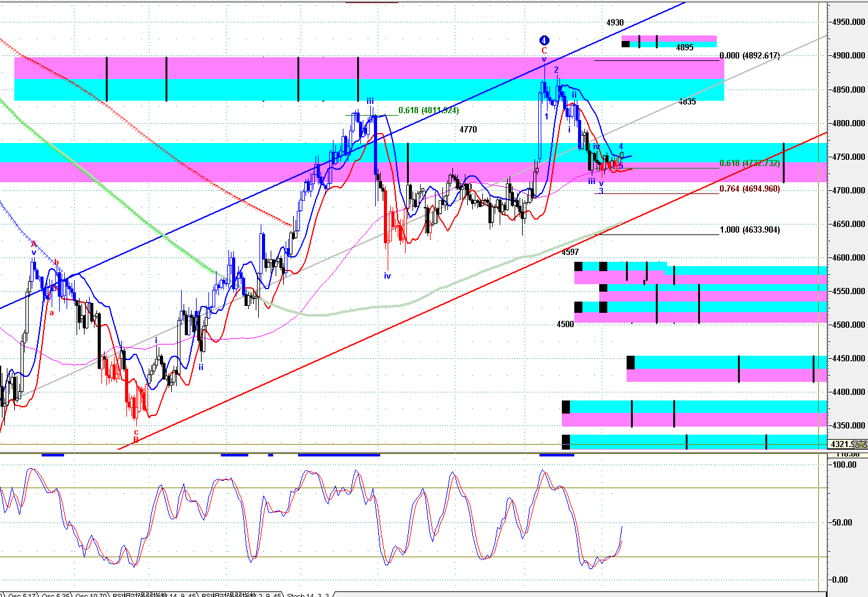
Task: Click the 4321.9 current price box
Action: coord(843,444)
